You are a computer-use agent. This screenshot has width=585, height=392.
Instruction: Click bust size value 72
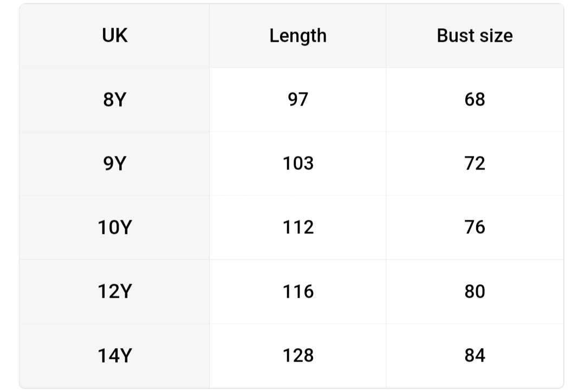(474, 164)
